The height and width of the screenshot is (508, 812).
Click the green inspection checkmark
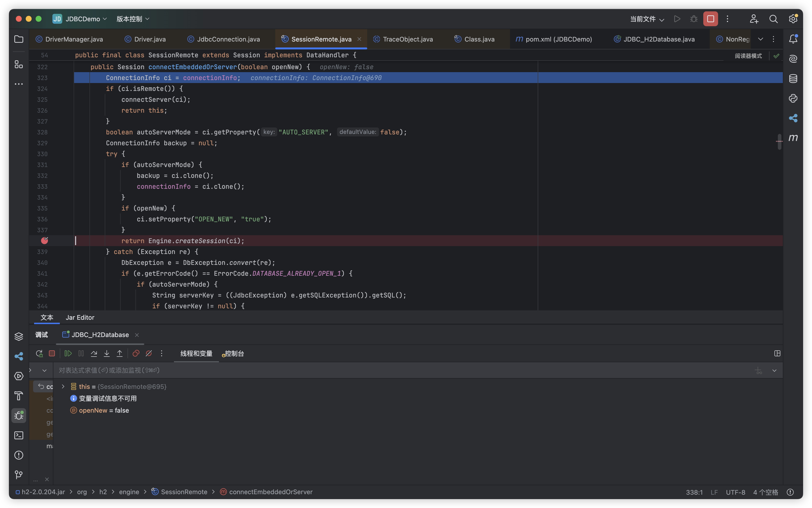point(776,56)
